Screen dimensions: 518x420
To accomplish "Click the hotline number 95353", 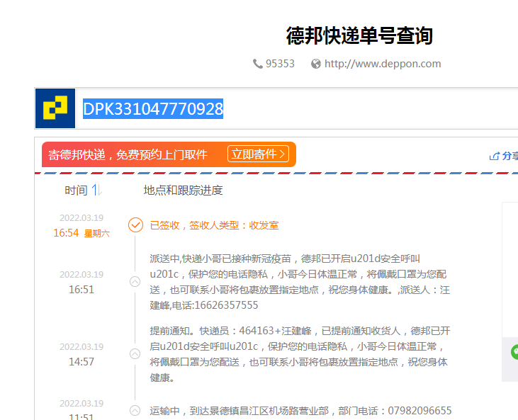I will point(280,64).
